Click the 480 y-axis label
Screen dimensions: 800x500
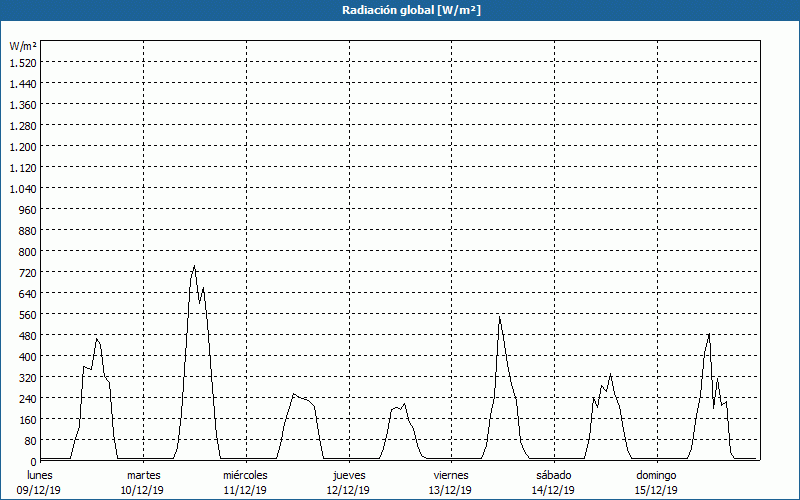coord(28,335)
